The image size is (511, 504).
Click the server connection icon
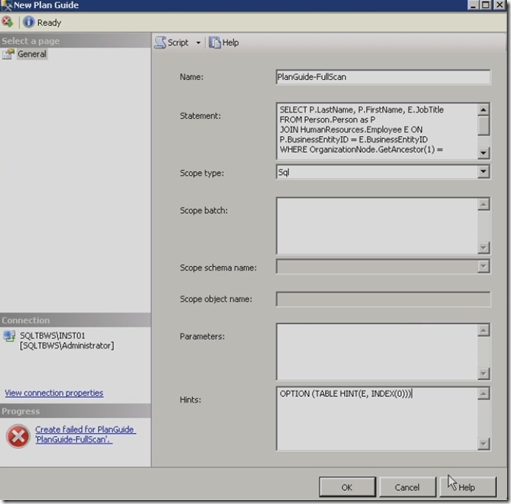pos(9,336)
